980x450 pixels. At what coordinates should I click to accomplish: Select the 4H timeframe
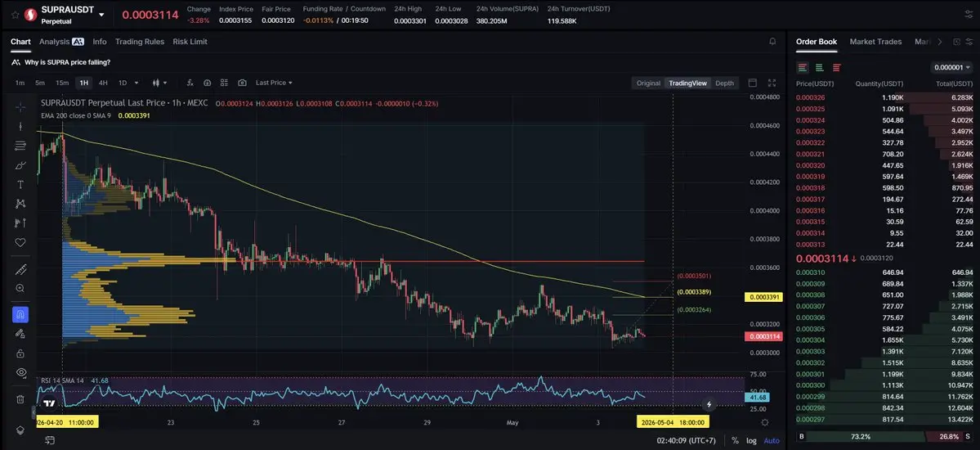pyautogui.click(x=103, y=83)
